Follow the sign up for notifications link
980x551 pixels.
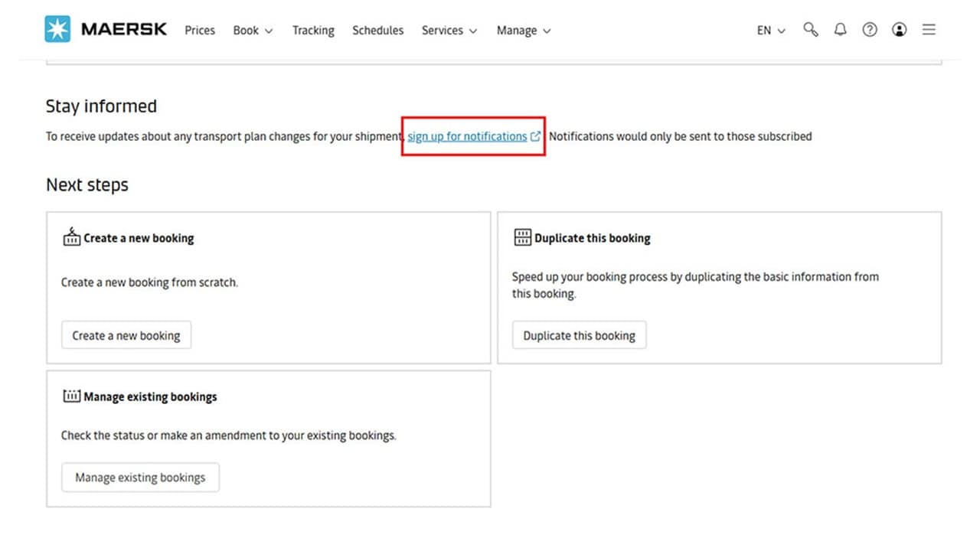click(x=466, y=136)
